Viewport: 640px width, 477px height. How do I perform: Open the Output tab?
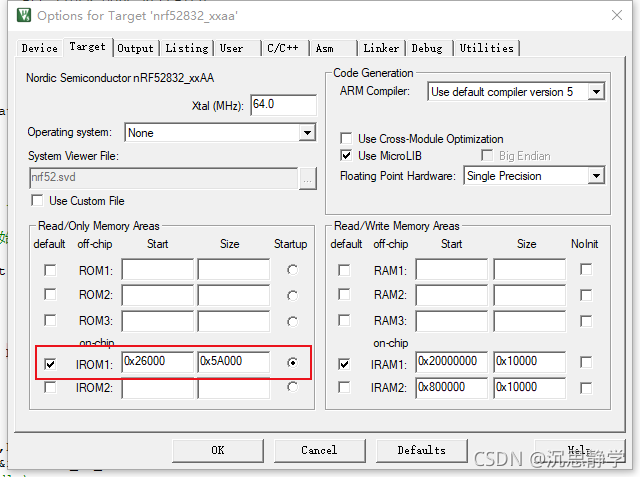136,48
